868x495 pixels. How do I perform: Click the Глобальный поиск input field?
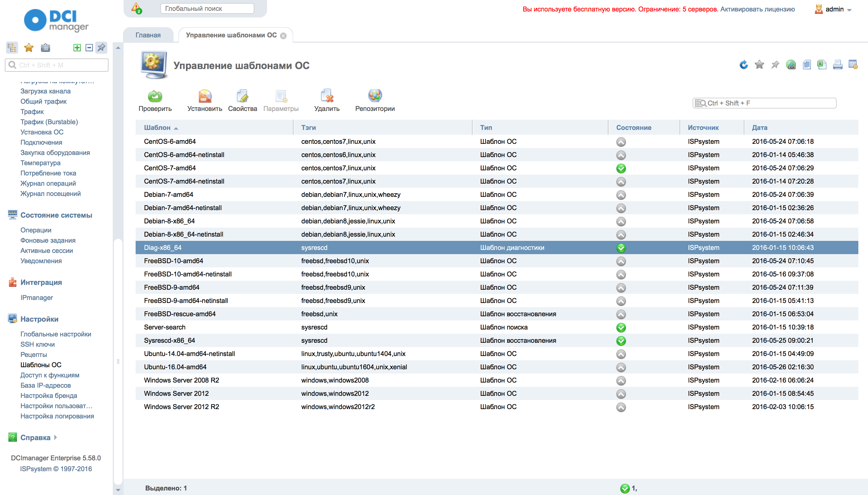coord(207,8)
